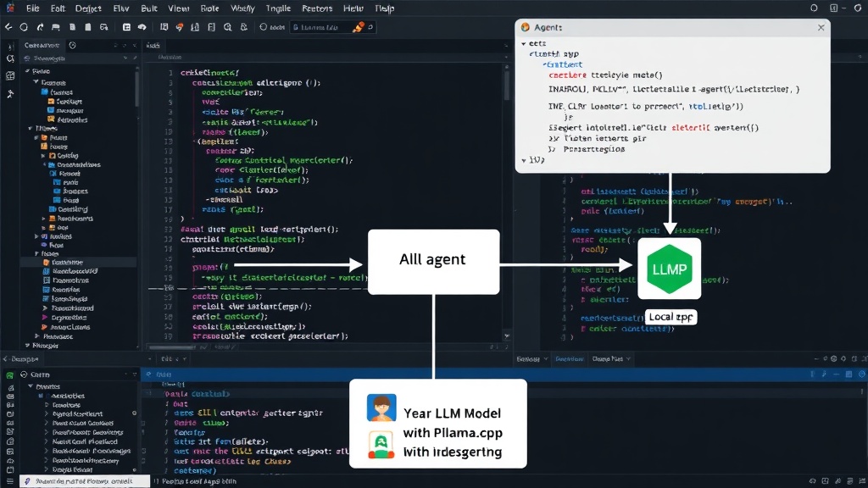The width and height of the screenshot is (868, 488).
Task: Collapse the last triangle node in the Agent panel
Action: coord(524,160)
